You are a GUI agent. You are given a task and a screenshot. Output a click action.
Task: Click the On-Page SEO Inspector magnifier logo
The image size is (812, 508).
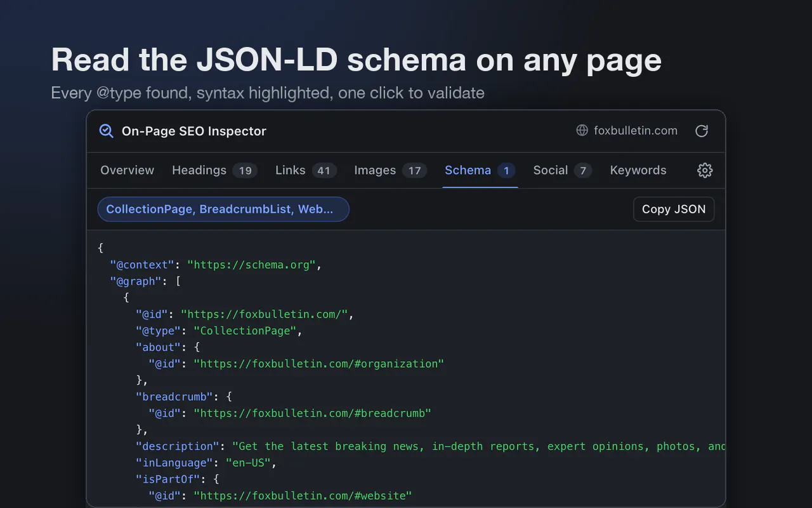tap(106, 131)
